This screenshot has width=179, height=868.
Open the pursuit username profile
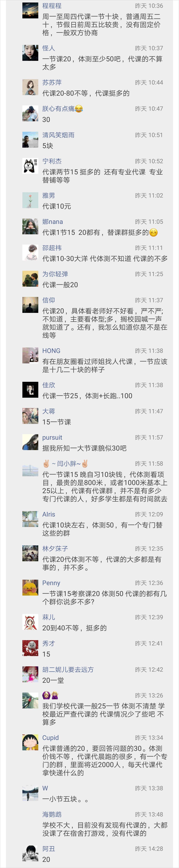tap(52, 437)
